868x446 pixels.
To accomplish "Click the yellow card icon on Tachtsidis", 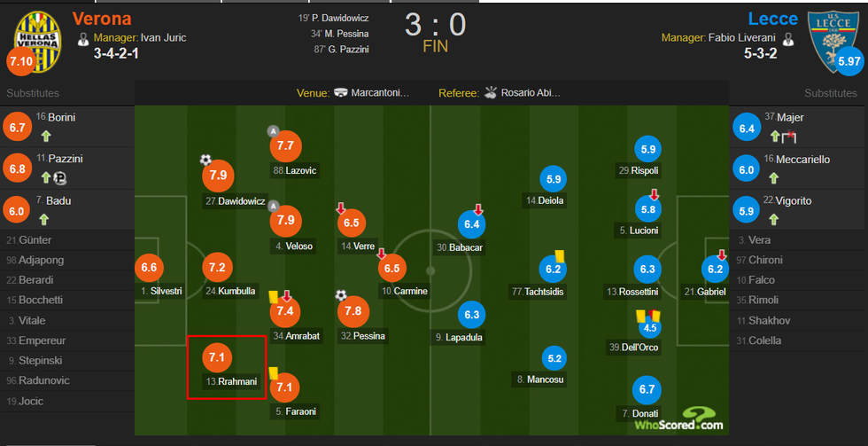I will coord(560,254).
